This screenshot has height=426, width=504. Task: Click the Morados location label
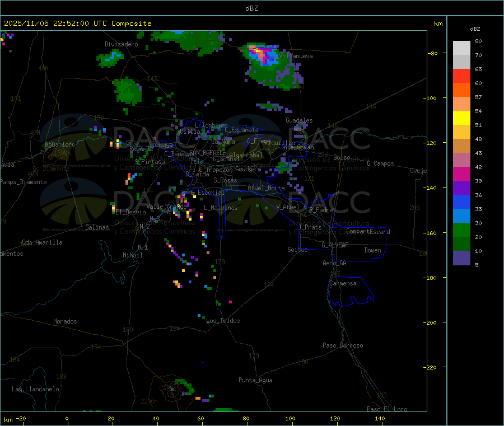point(66,321)
